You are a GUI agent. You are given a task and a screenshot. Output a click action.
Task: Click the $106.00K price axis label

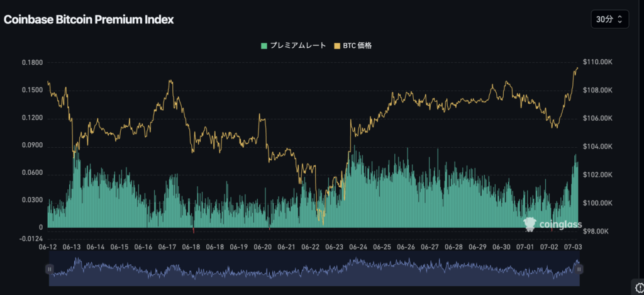[x=597, y=118]
